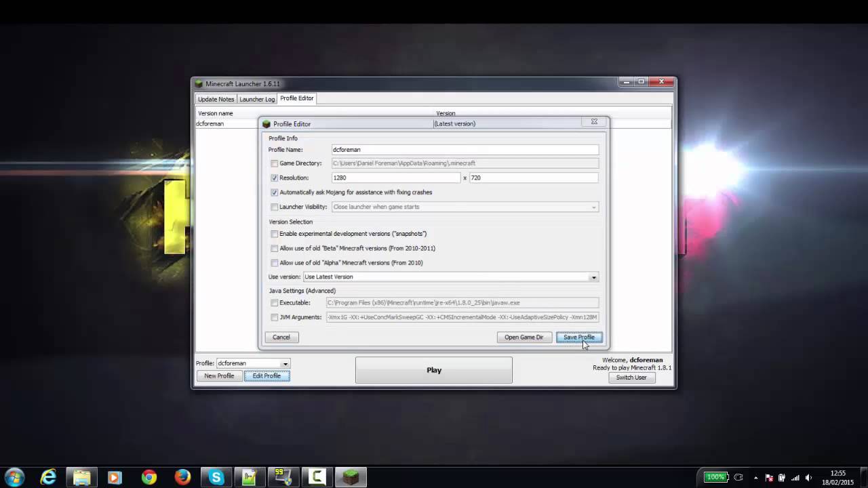Open the network signal tray icon
This screenshot has width=868, height=488.
795,478
